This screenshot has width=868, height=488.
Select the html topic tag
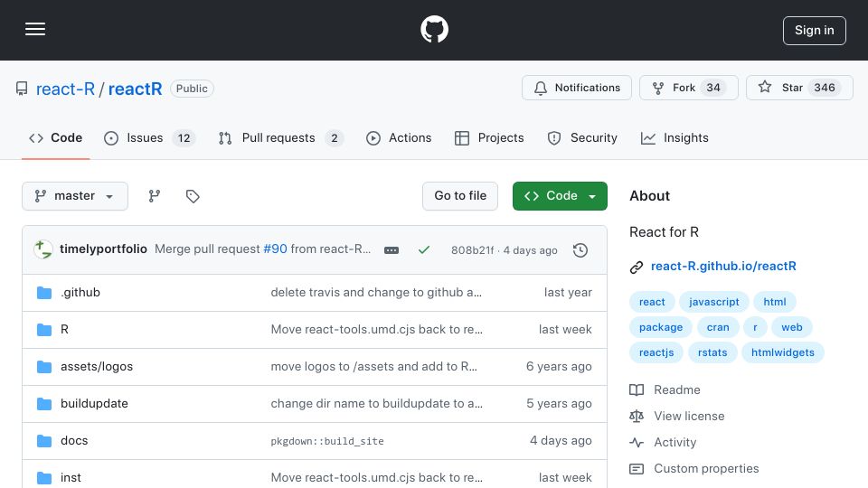(775, 302)
